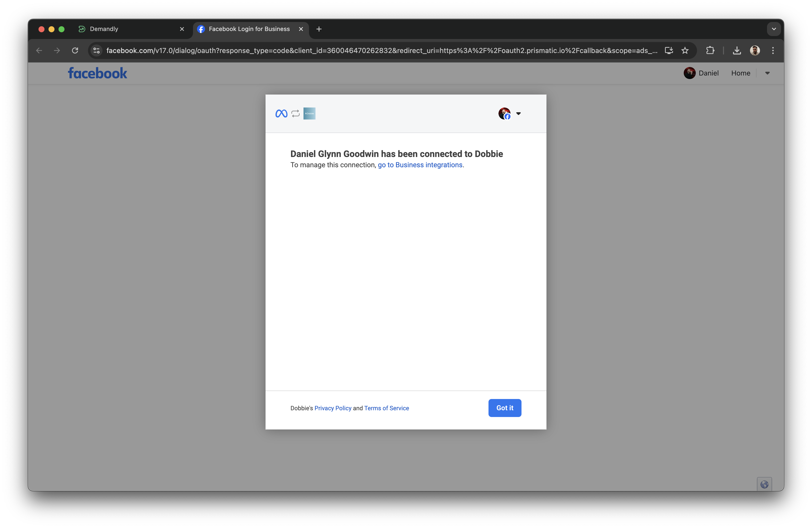Click the Meta logo icon in dialog
The image size is (812, 528).
tap(281, 113)
